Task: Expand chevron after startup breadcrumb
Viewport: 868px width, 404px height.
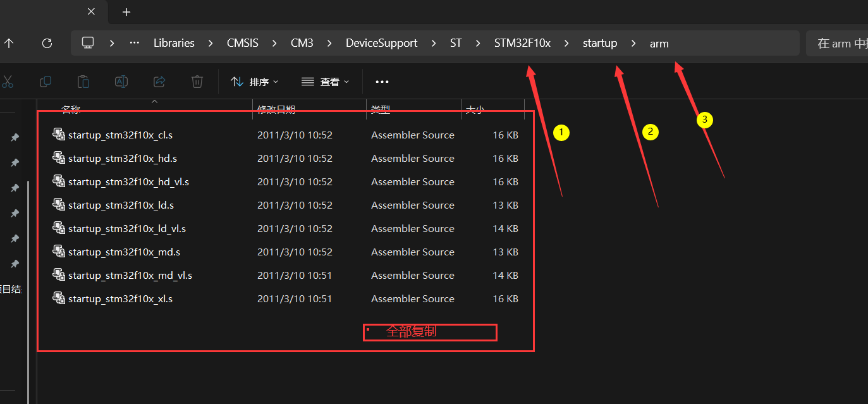Action: coord(633,43)
